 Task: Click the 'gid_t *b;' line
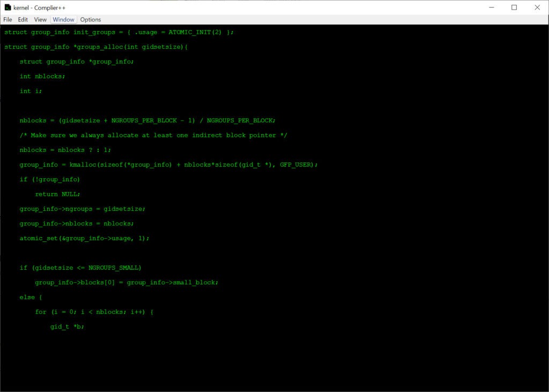[67, 327]
